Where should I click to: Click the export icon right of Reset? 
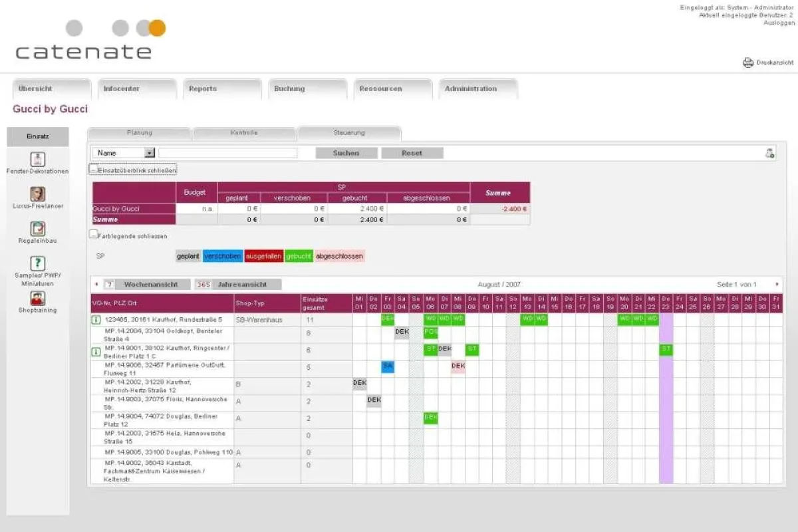(x=769, y=153)
